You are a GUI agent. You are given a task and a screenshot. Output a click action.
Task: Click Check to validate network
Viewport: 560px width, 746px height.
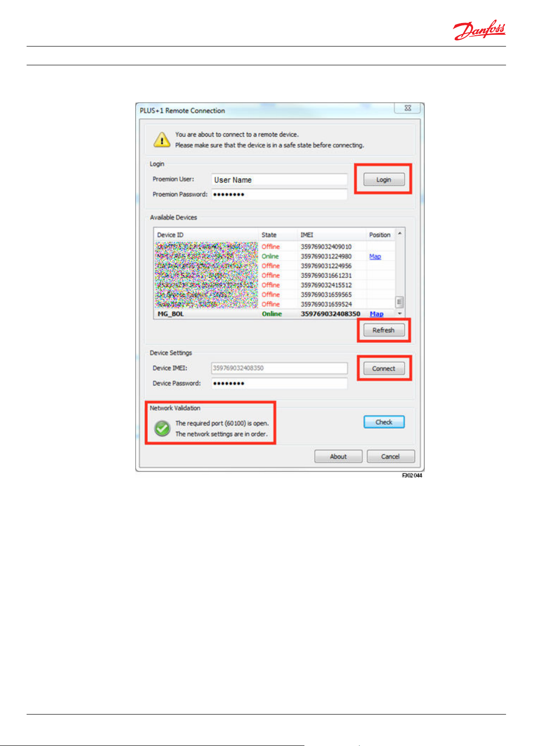click(384, 422)
